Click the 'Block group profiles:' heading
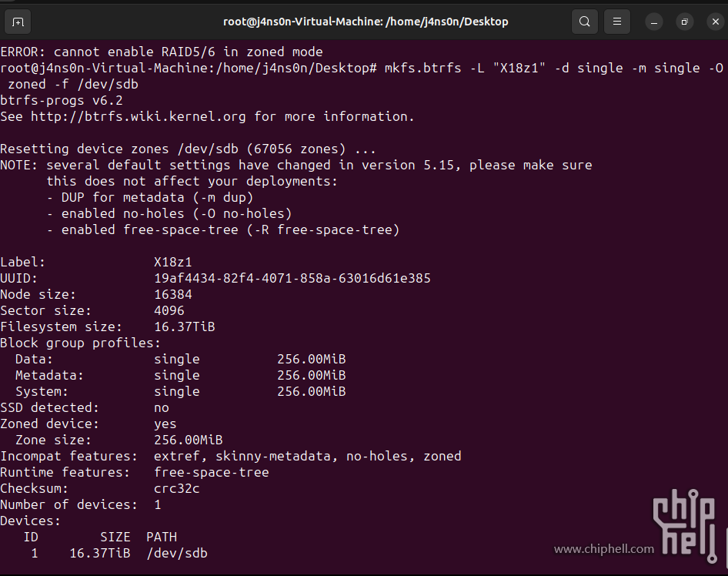This screenshot has width=728, height=576. tap(80, 343)
